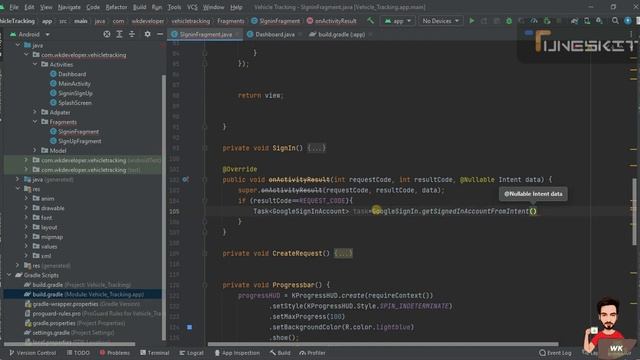This screenshot has width=640, height=360.
Task: Click Expand All icon in Project panel
Action: tap(119, 34)
